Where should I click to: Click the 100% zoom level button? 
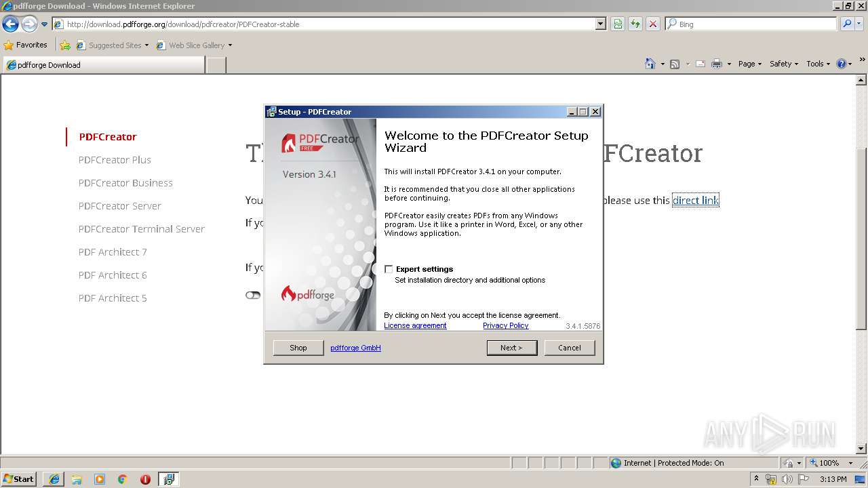click(x=825, y=463)
